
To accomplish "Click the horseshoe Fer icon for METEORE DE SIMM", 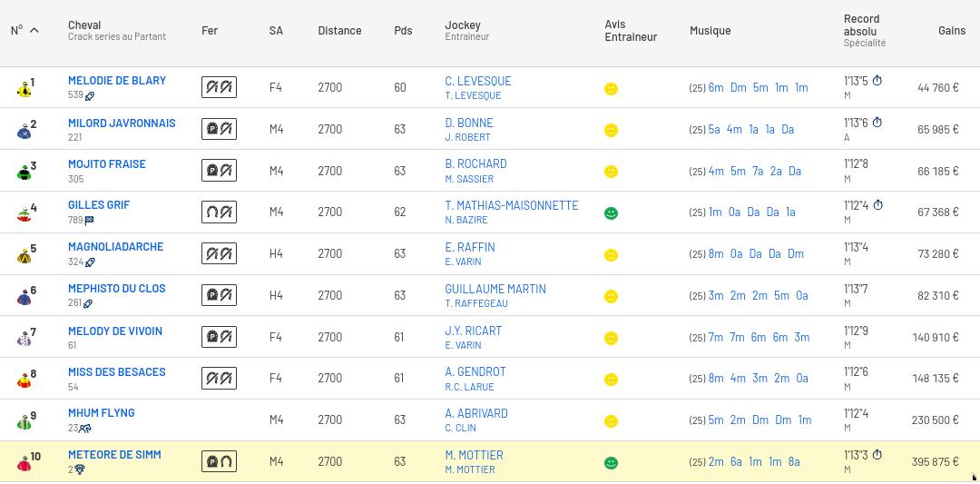I will (219, 461).
